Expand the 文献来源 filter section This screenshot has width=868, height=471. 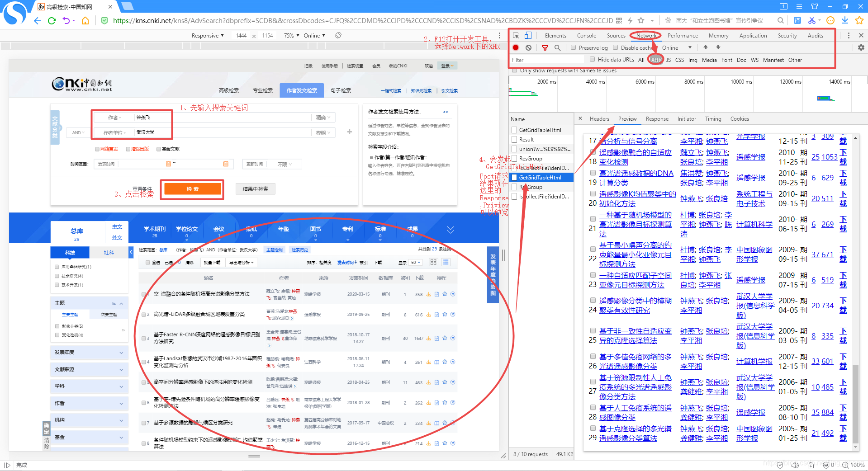(x=89, y=369)
